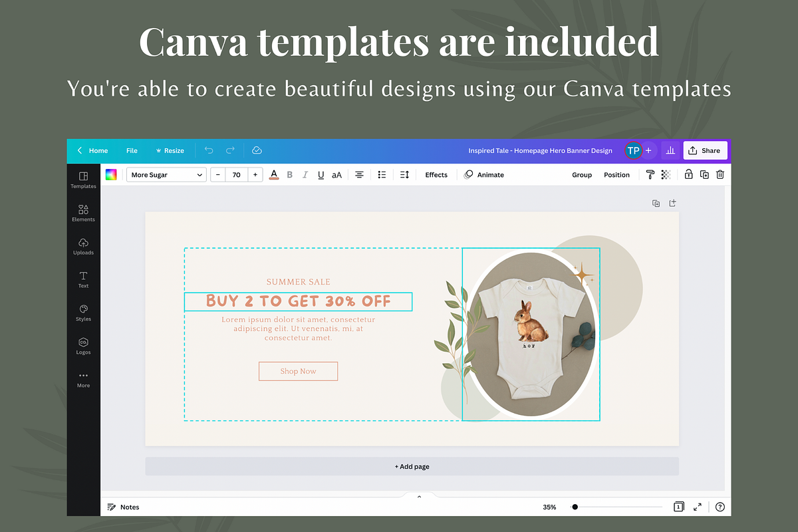
Task: Click Group in the toolbar
Action: [582, 175]
